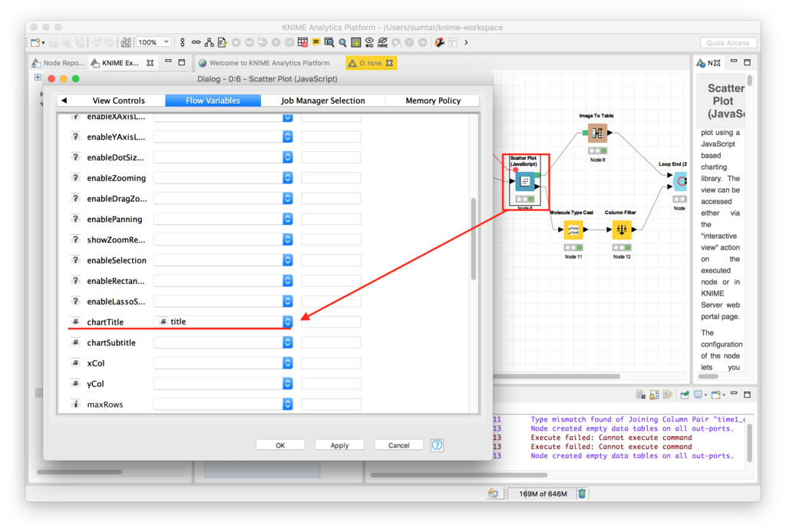Click the document with checkmark toolbar icon

point(222,43)
